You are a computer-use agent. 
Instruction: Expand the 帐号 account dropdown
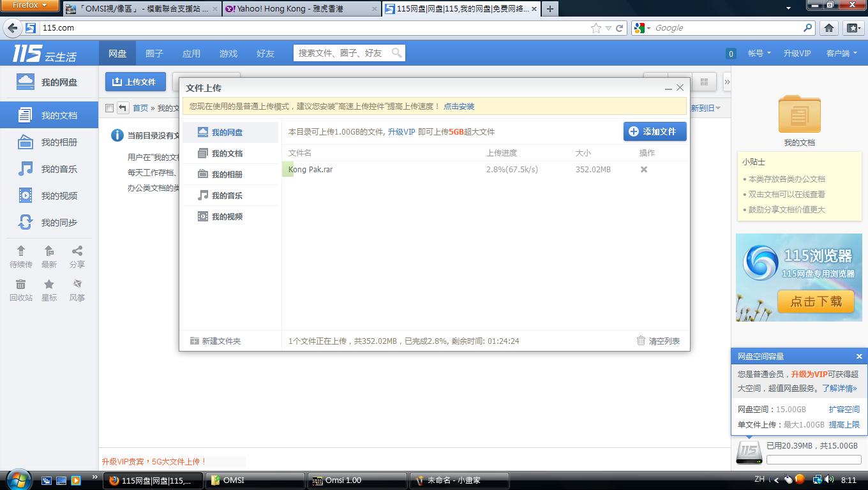click(759, 54)
